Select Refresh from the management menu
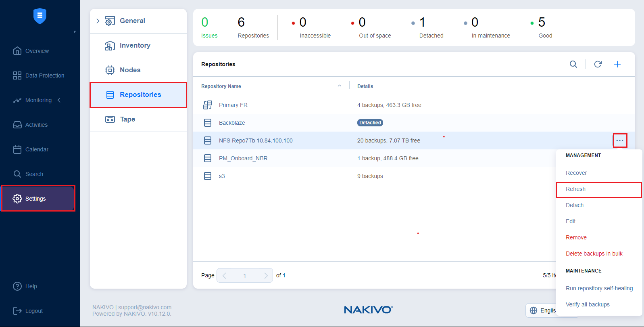The height and width of the screenshot is (327, 644). pos(575,189)
